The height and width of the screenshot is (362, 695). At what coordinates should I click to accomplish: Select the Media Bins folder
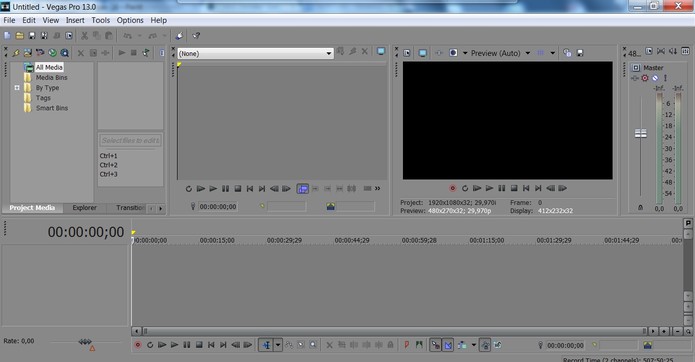51,78
